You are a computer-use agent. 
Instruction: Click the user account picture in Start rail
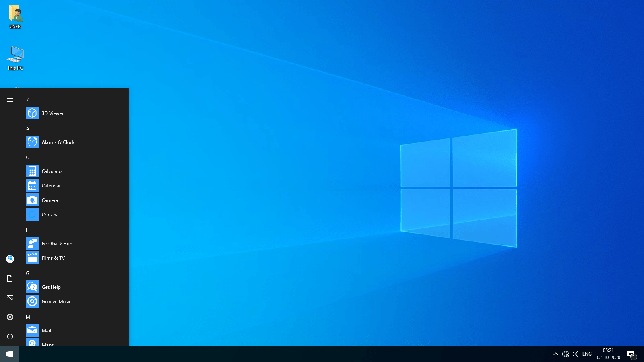pos(10,259)
